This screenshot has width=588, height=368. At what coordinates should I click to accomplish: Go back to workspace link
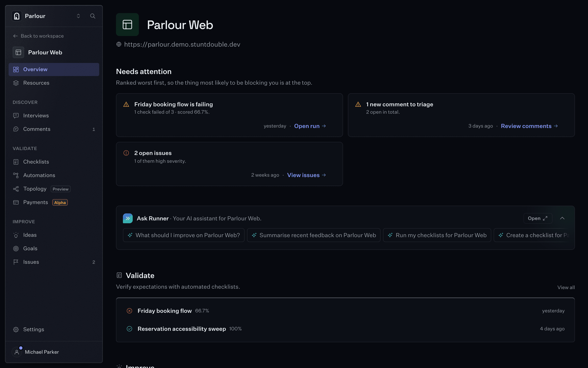(x=38, y=36)
